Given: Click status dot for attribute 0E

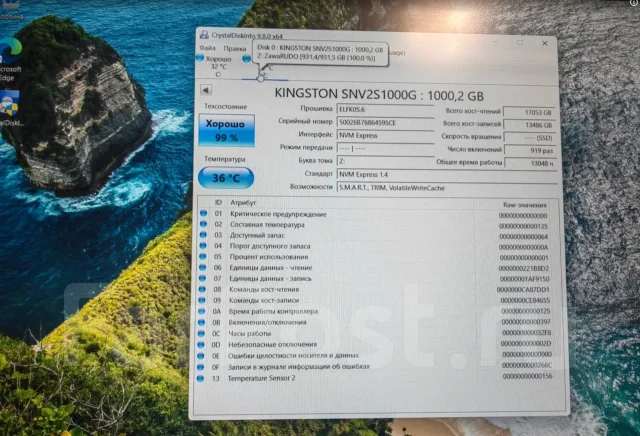Looking at the screenshot, I should [x=201, y=356].
